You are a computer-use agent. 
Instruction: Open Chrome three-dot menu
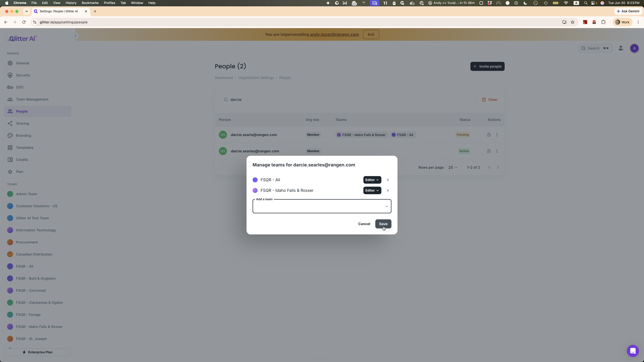(638, 22)
